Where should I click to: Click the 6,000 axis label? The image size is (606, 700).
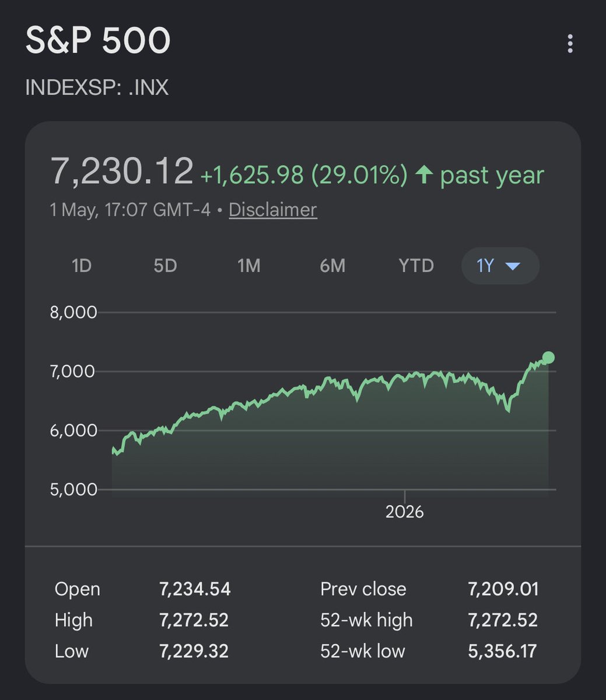pos(73,430)
